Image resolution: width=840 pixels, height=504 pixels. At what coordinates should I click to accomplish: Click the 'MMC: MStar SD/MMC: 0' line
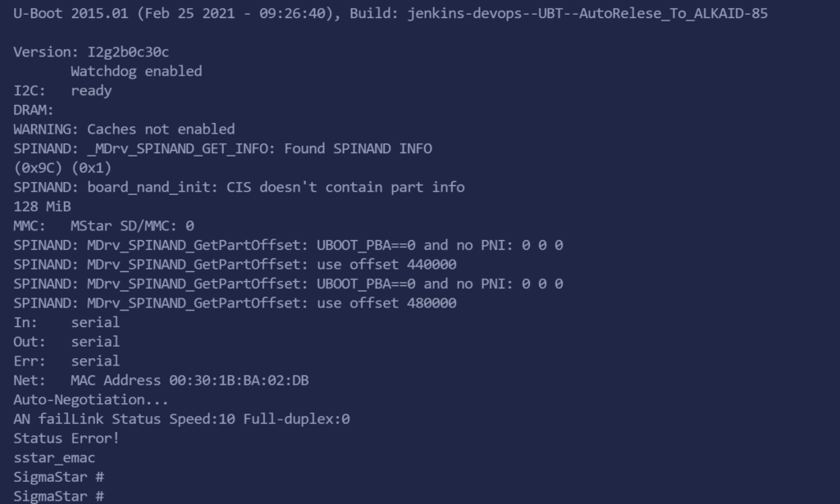(x=103, y=225)
